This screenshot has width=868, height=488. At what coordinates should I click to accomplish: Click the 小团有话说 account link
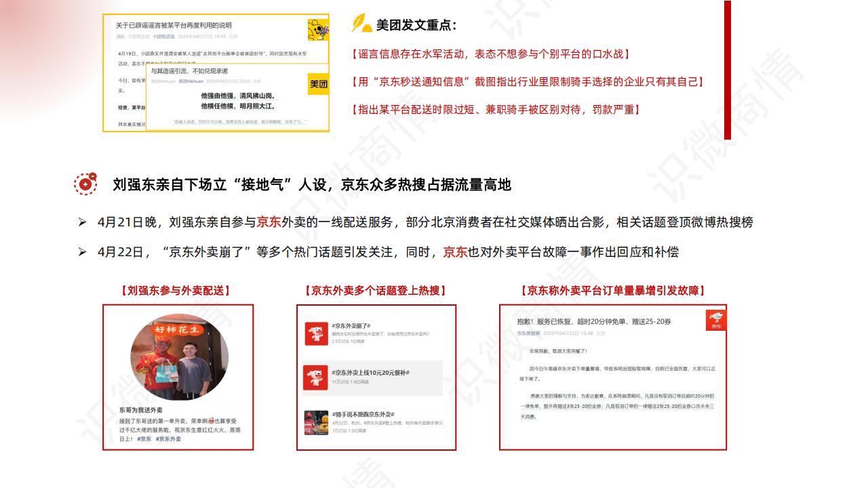pos(163,36)
